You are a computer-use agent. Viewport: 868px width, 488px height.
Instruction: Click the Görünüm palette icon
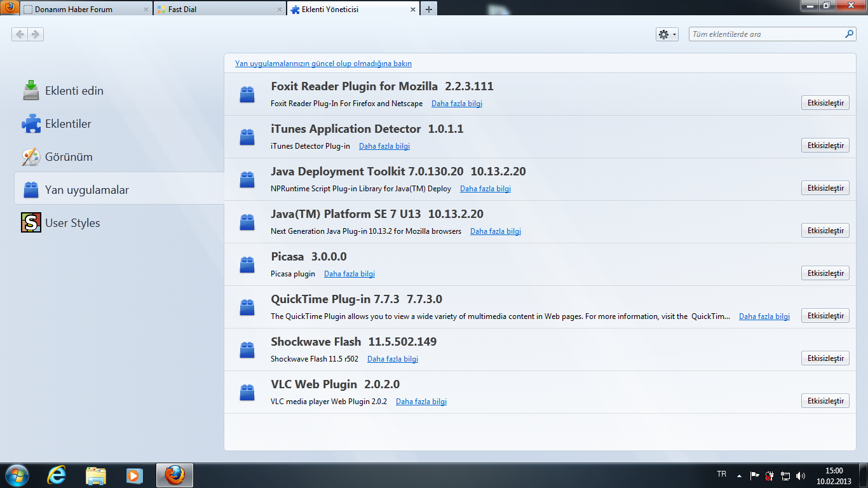coord(31,156)
